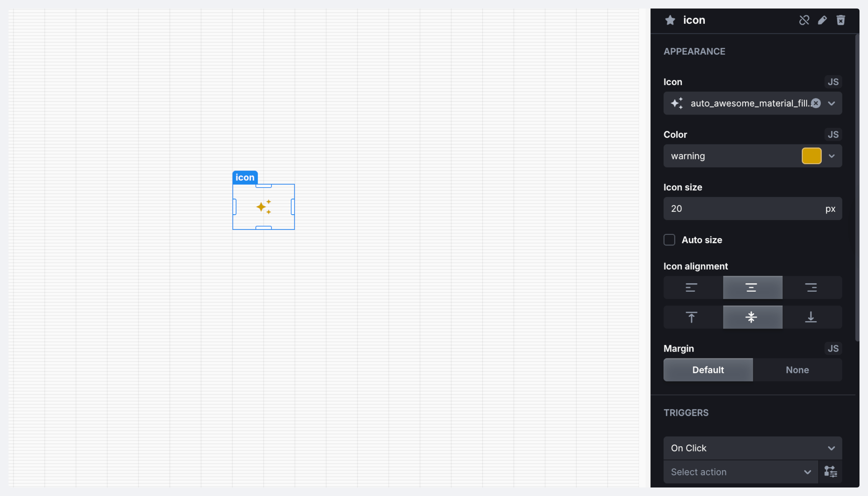Open the On Click trigger dropdown
This screenshot has height=496, width=868.
(752, 448)
